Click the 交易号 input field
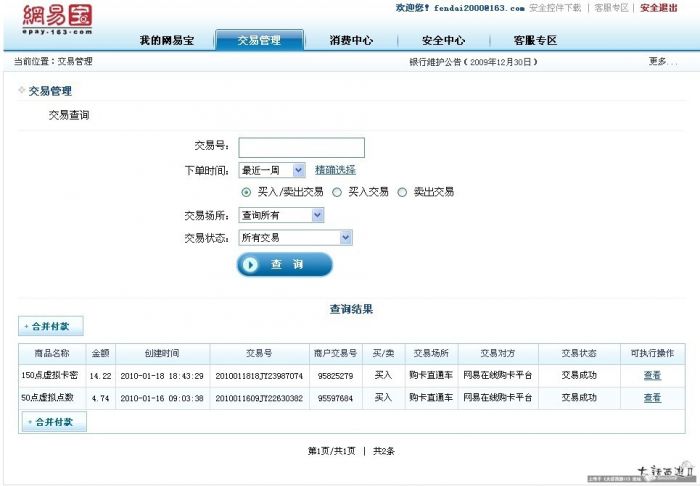 (x=301, y=147)
